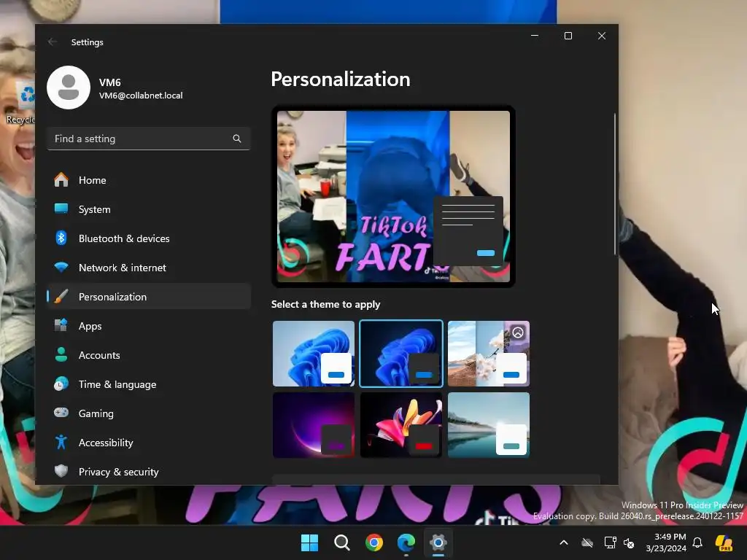Open the Accessibility figure icon

point(61,443)
